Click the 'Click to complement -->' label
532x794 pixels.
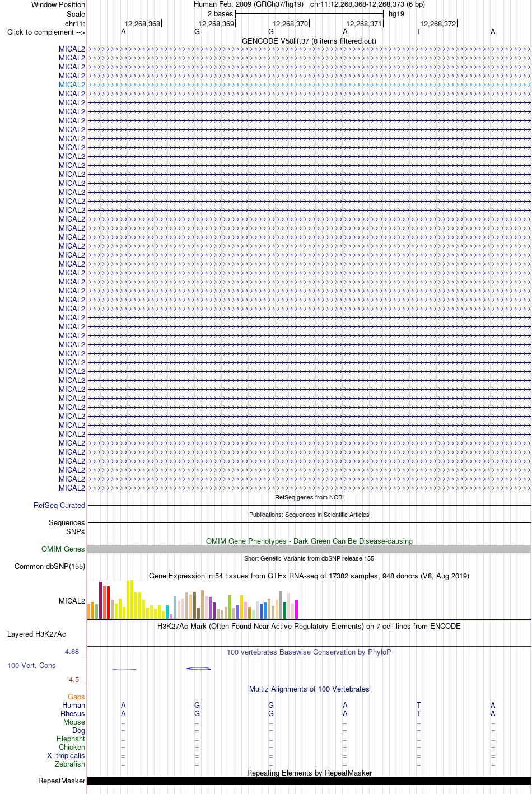46,32
